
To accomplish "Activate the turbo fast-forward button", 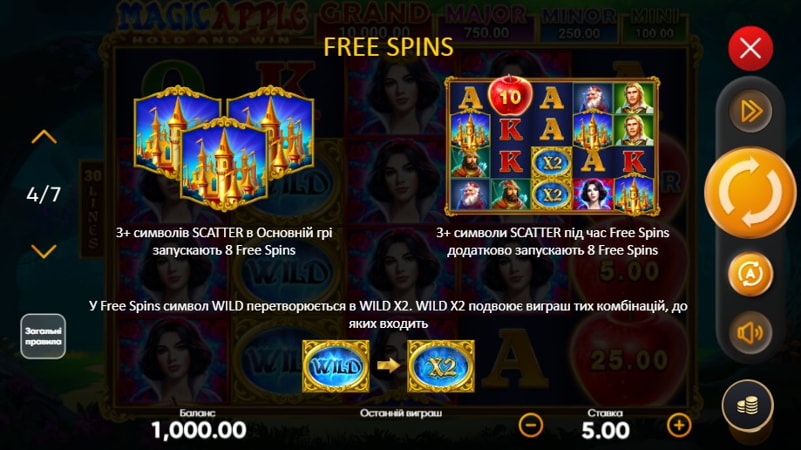I will click(750, 111).
